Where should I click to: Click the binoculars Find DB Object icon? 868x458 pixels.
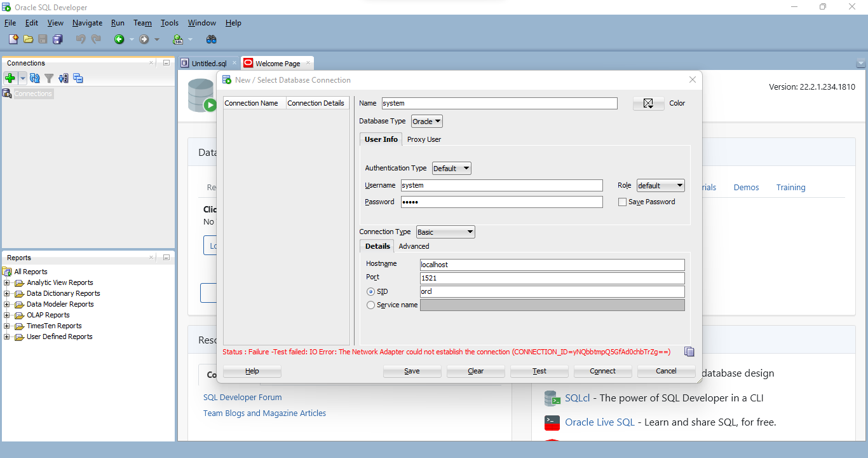click(212, 39)
